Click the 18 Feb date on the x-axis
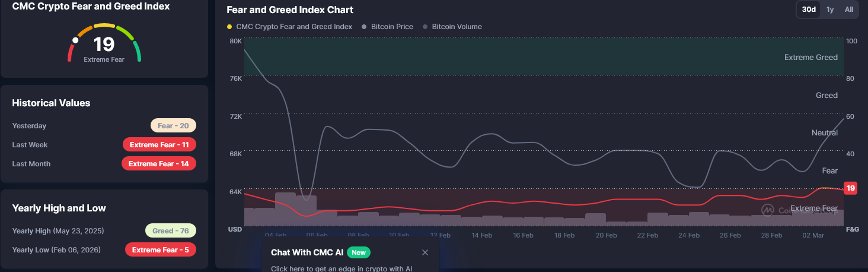The width and height of the screenshot is (868, 272). click(x=564, y=235)
